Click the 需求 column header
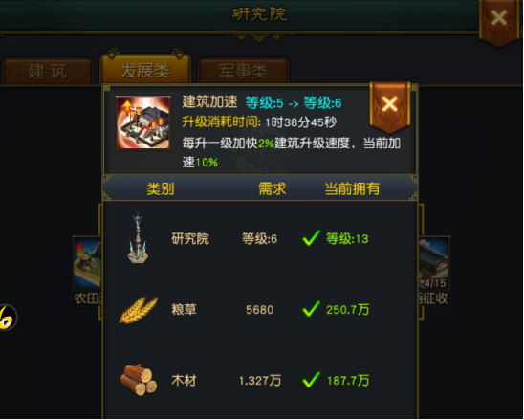The width and height of the screenshot is (524, 420). click(x=273, y=188)
